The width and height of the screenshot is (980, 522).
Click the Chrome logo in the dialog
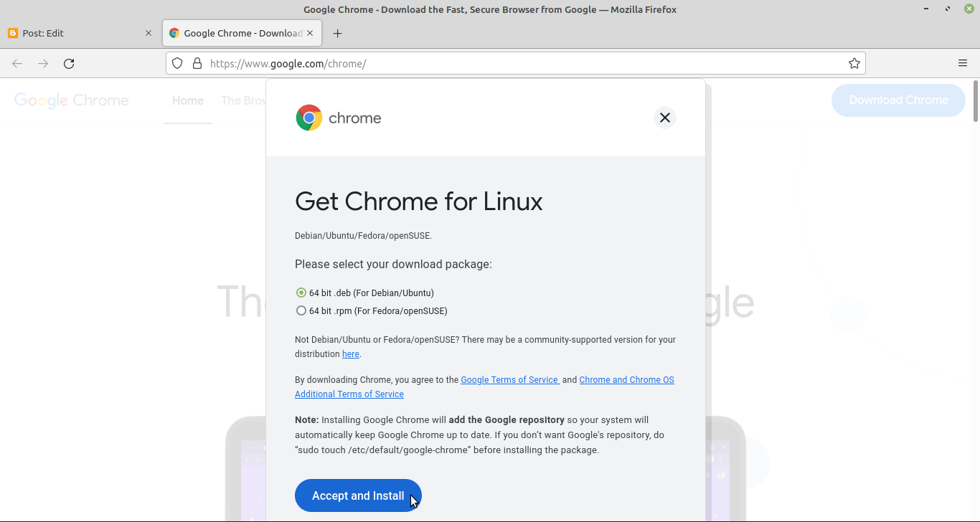coord(308,117)
